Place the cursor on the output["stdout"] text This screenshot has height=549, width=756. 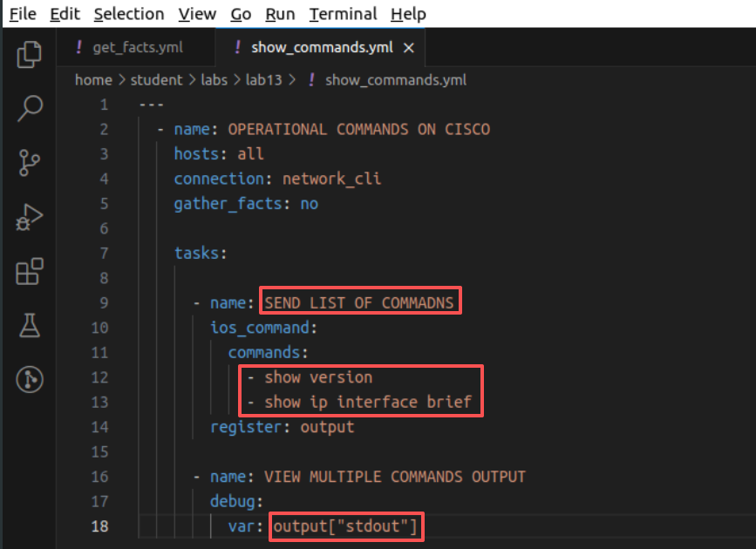345,525
